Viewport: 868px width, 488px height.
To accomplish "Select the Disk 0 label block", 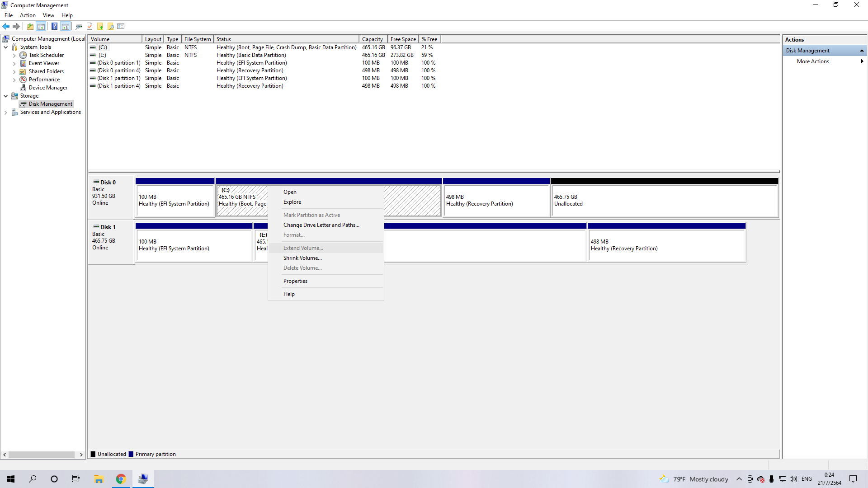I will (111, 197).
